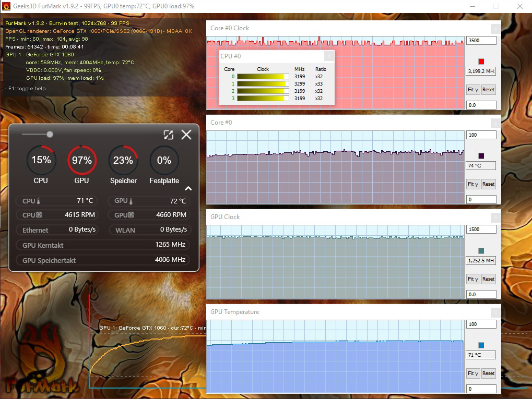Screen dimensions: 532x399
Task: Click the 1500 max field of GPU Clock
Action: coord(481,229)
